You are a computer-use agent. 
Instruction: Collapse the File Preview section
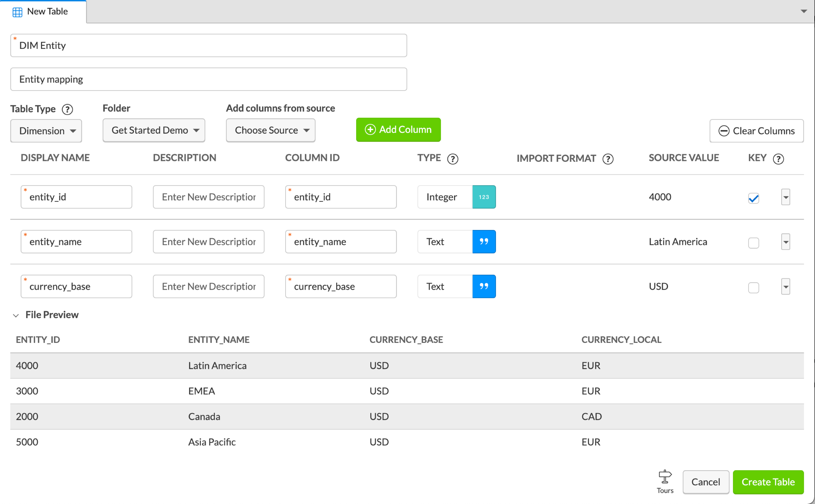(16, 315)
